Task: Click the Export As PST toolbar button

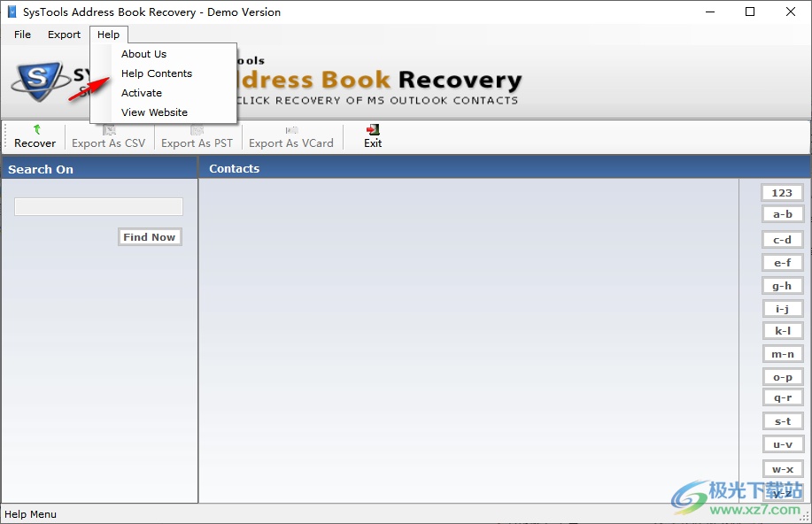Action: tap(197, 137)
